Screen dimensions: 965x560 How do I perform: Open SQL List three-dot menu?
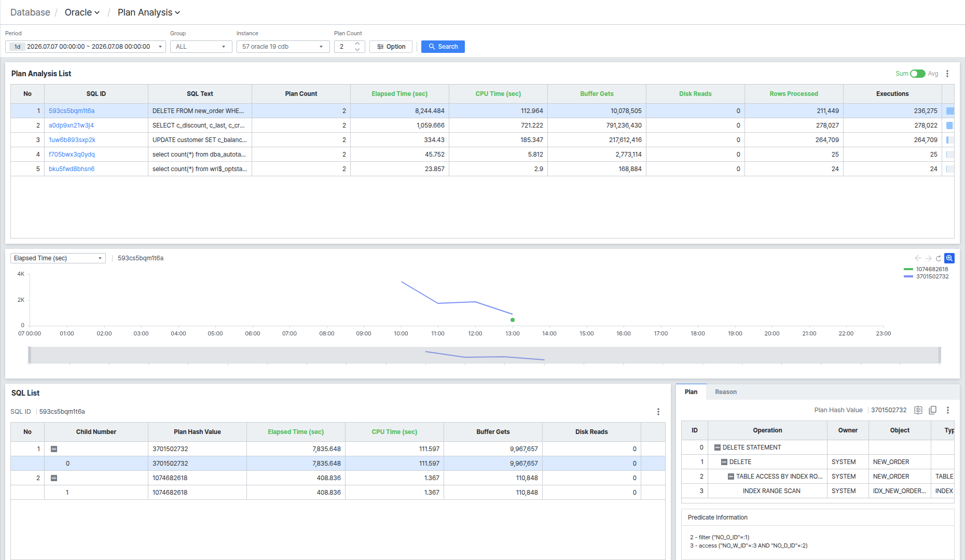click(x=658, y=412)
